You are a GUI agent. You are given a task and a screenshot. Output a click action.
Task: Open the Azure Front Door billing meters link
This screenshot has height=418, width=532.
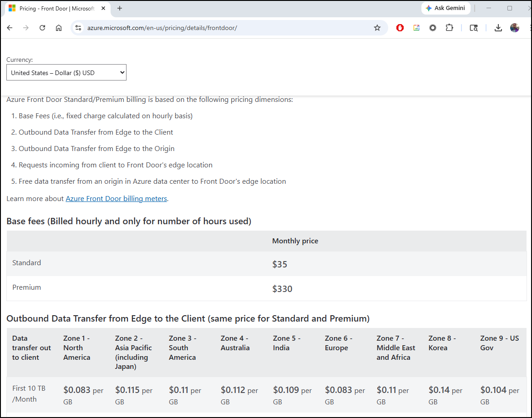click(117, 198)
